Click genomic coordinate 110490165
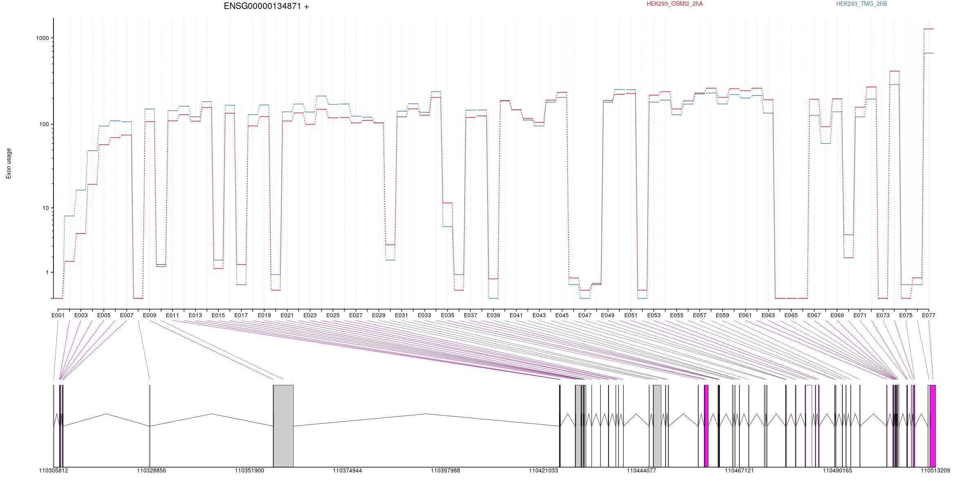The width and height of the screenshot is (980, 490). coord(837,471)
